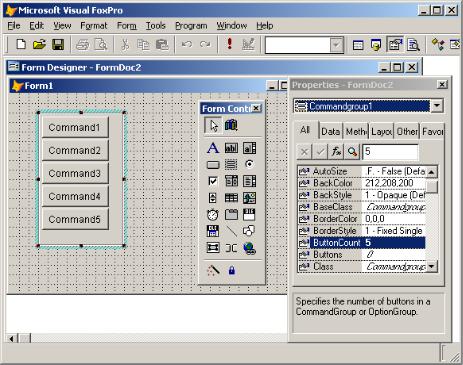Open the Program menu
This screenshot has width=463, height=365.
tap(191, 26)
